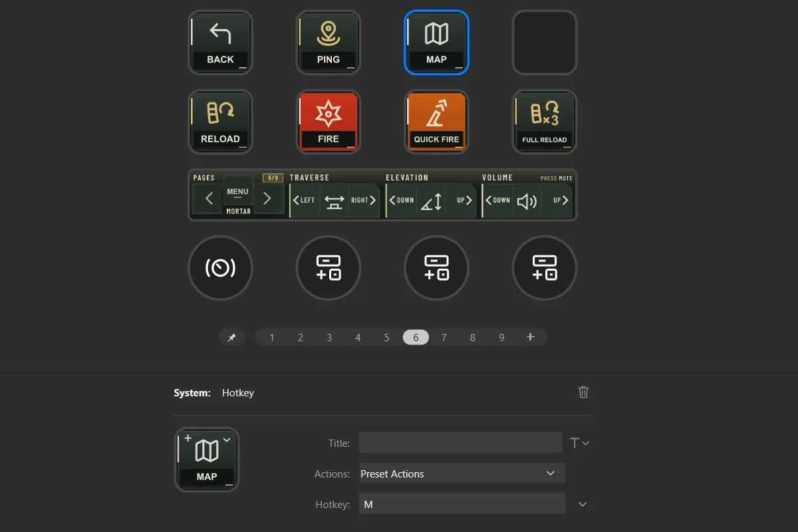Select the active page 6
798x532 pixels.
coord(416,338)
